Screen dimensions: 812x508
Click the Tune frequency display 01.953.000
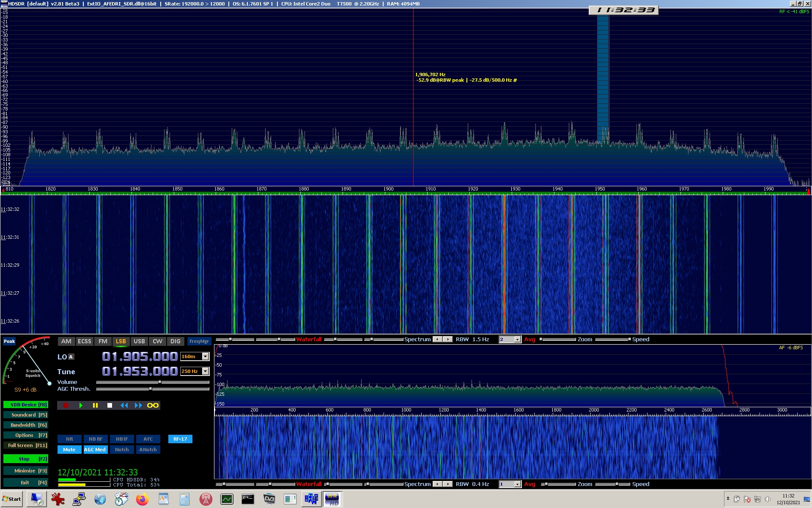[x=140, y=372]
